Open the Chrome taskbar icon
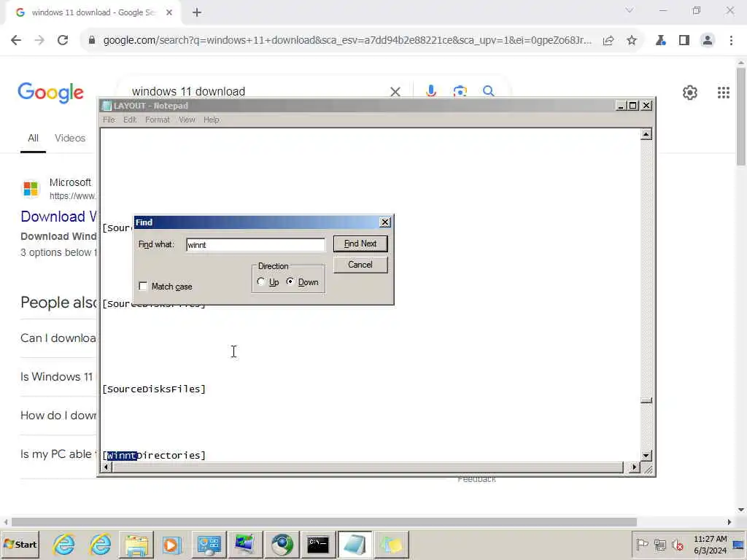Screen dimensions: 747x560 tap(282, 544)
